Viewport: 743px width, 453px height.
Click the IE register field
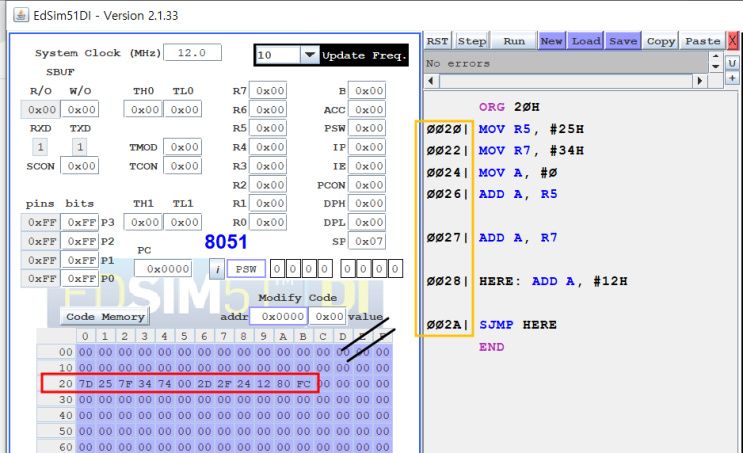367,166
